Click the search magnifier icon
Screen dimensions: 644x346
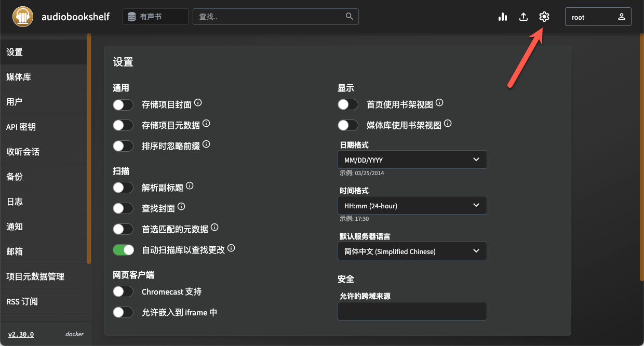350,16
